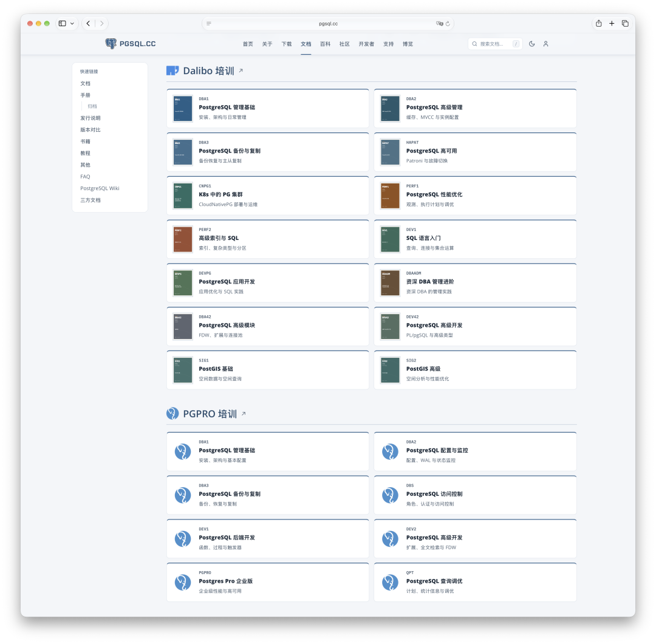Open the 下载 nav item
This screenshot has height=644, width=656.
pos(287,44)
